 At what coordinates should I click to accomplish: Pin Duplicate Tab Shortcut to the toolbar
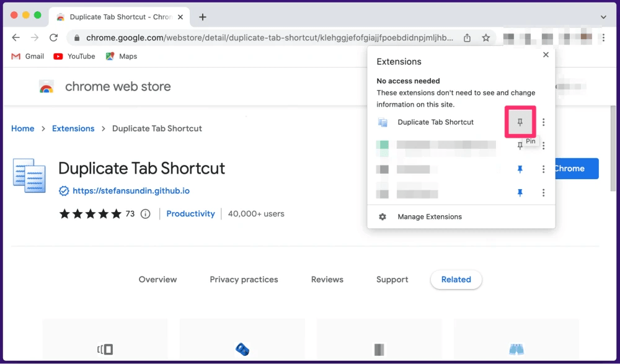520,122
